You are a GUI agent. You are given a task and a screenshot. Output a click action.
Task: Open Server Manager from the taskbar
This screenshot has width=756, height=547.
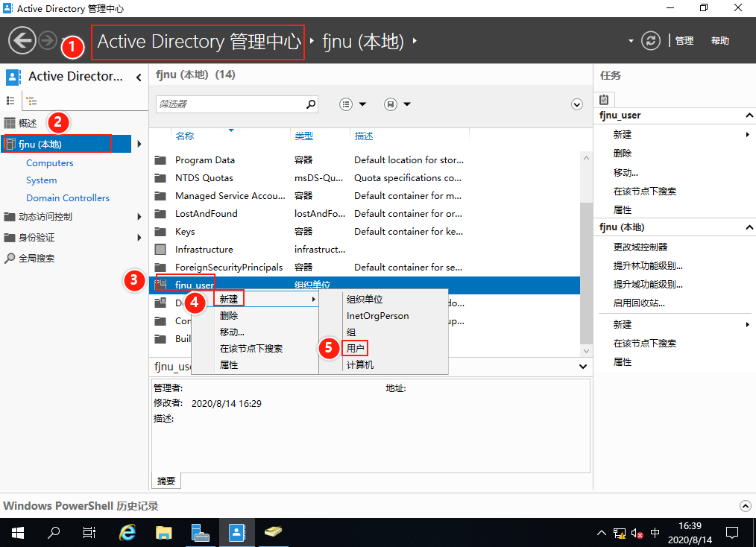pyautogui.click(x=200, y=533)
